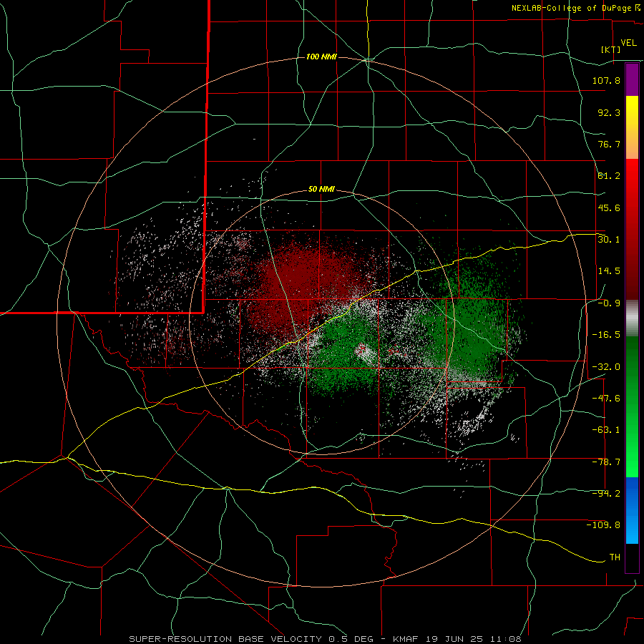Click the 50 NMI range ring label

[321, 190]
